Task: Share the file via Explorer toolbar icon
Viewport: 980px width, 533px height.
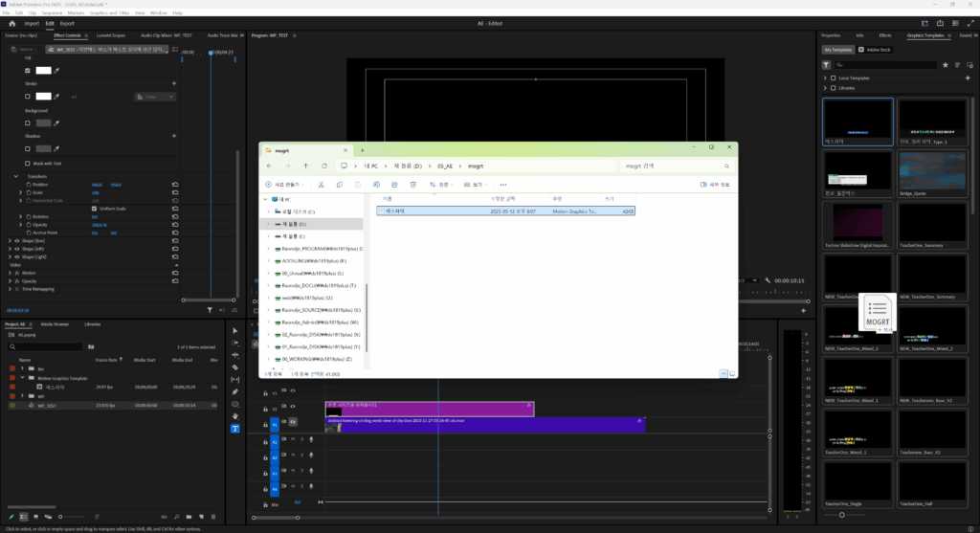Action: tap(394, 185)
